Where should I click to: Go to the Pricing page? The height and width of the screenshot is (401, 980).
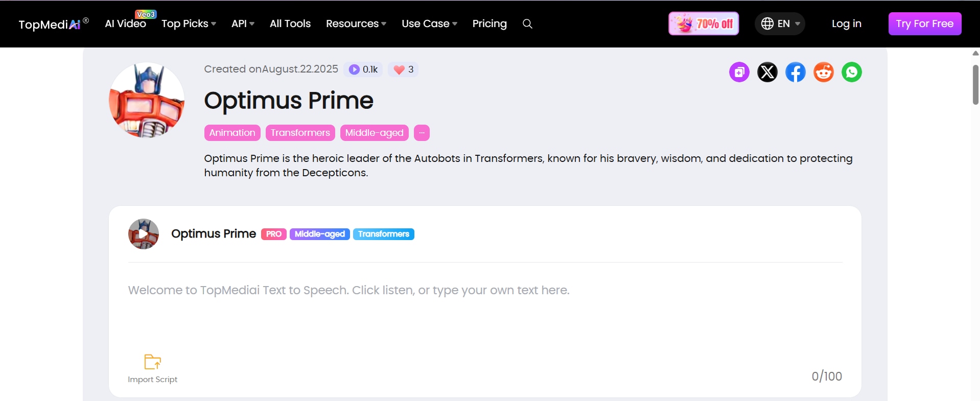(489, 24)
